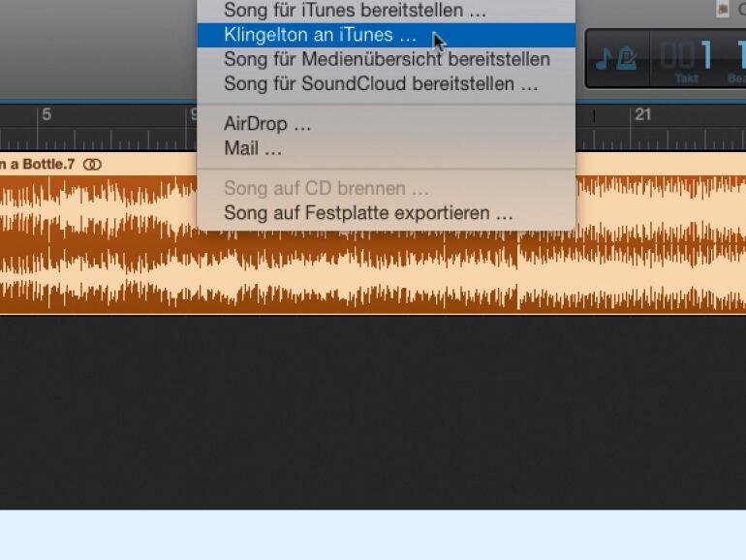Viewport: 746px width, 560px height.
Task: Select 'Klingelton an iTunes …' menu entry
Action: coord(386,35)
